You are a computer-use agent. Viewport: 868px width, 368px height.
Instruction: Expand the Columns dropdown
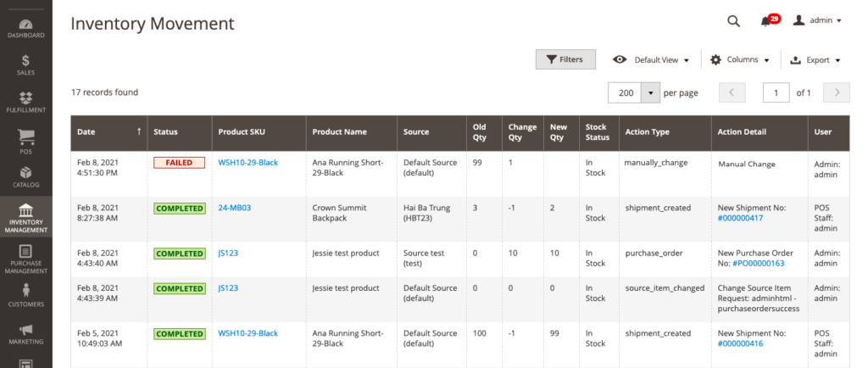740,60
